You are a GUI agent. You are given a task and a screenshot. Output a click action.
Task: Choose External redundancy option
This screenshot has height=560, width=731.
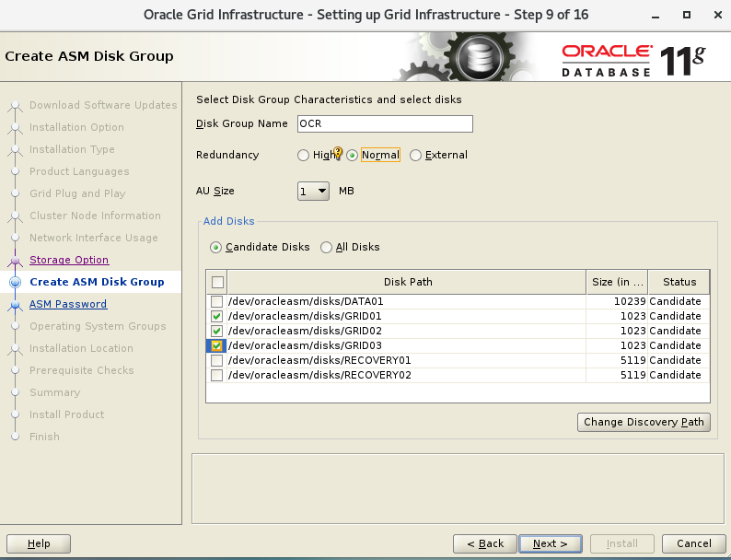point(415,156)
